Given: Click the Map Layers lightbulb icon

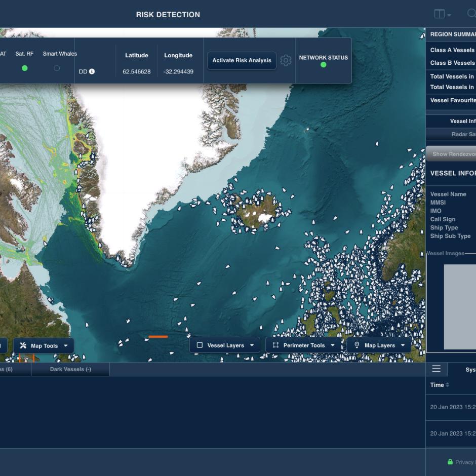Looking at the screenshot, I should pos(357,345).
